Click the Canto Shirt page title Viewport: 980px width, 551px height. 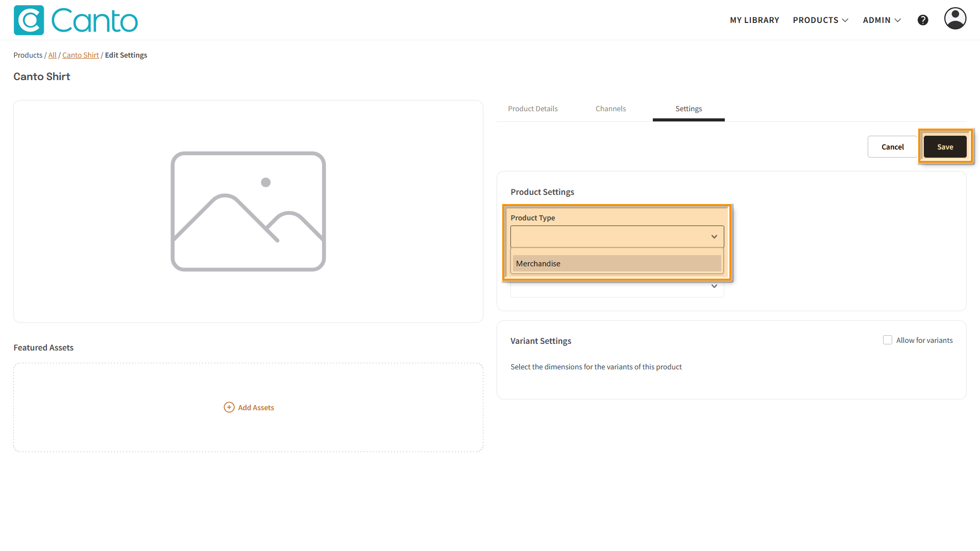42,77
